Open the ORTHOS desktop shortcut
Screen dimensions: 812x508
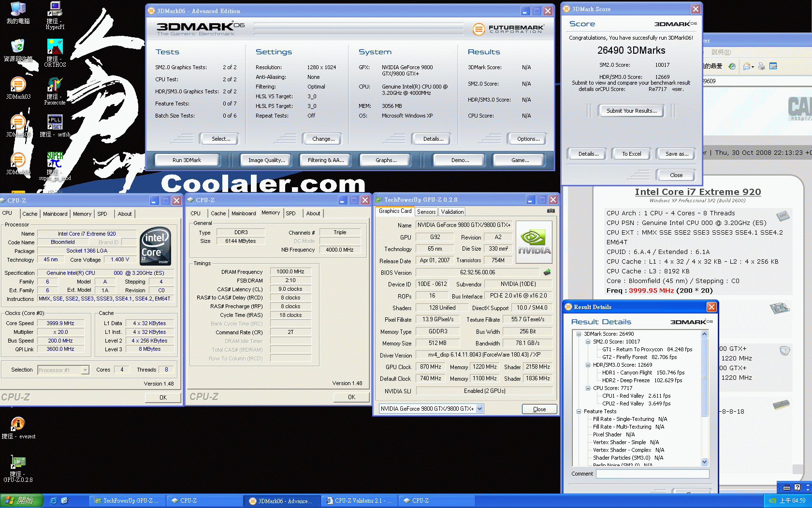tap(55, 53)
